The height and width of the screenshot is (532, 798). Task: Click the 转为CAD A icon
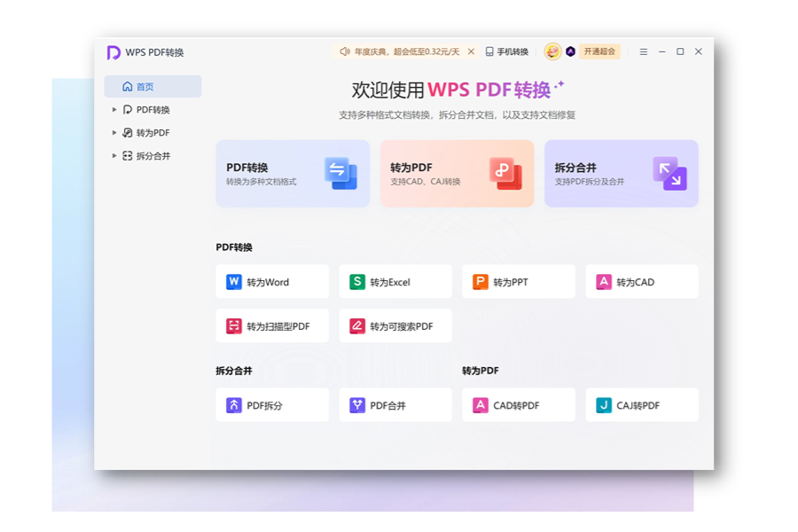(604, 282)
